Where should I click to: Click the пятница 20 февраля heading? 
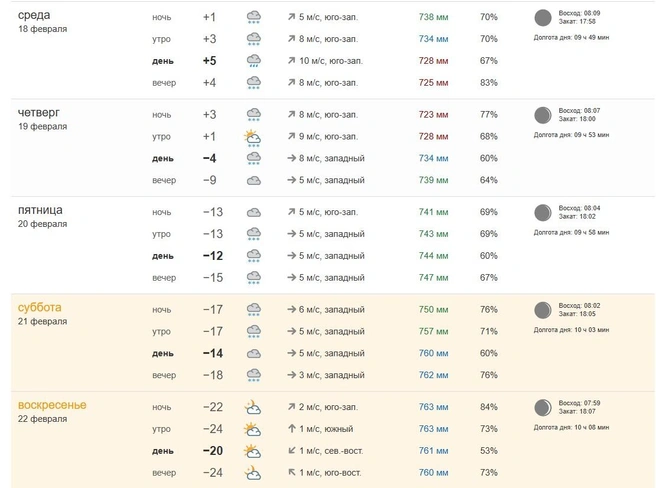click(42, 216)
